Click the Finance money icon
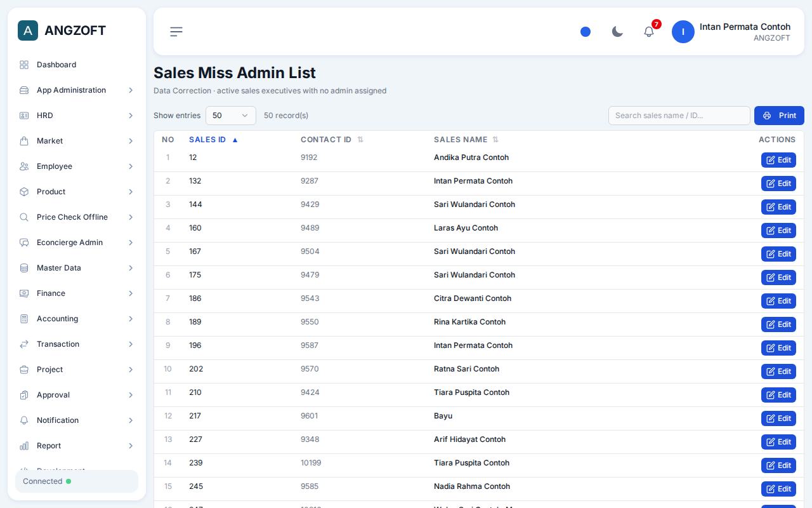 (24, 293)
